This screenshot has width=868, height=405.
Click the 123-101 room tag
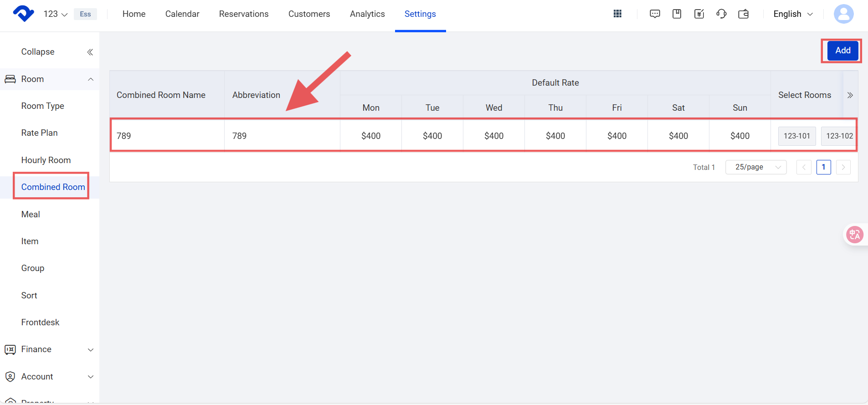coord(796,136)
